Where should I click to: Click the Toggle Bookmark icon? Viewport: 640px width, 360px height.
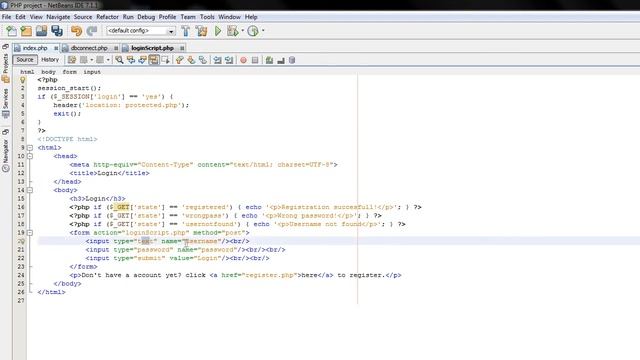tap(203, 60)
